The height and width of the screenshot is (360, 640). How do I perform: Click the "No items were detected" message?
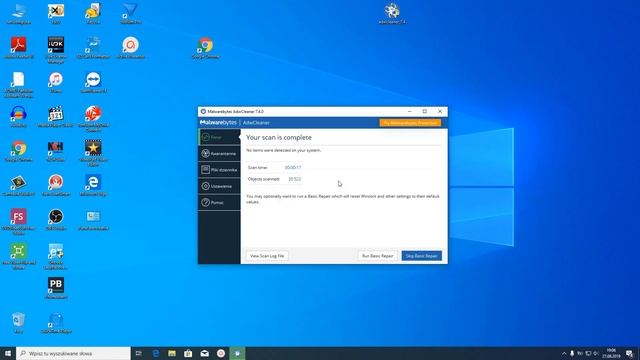[283, 150]
